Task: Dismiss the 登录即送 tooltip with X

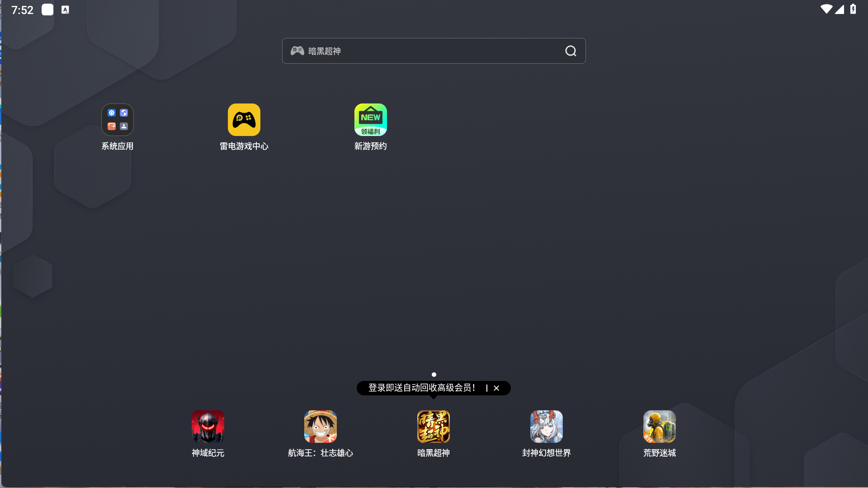Action: tap(496, 388)
